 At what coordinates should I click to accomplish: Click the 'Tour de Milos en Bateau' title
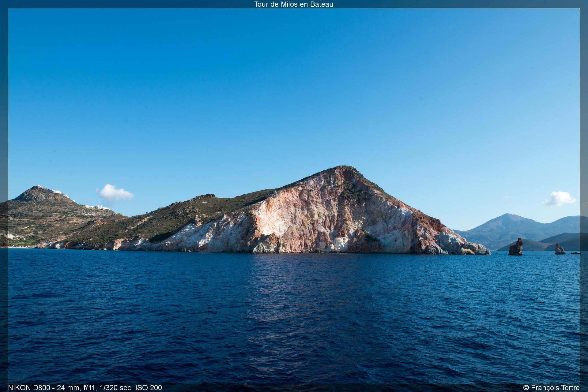point(293,4)
